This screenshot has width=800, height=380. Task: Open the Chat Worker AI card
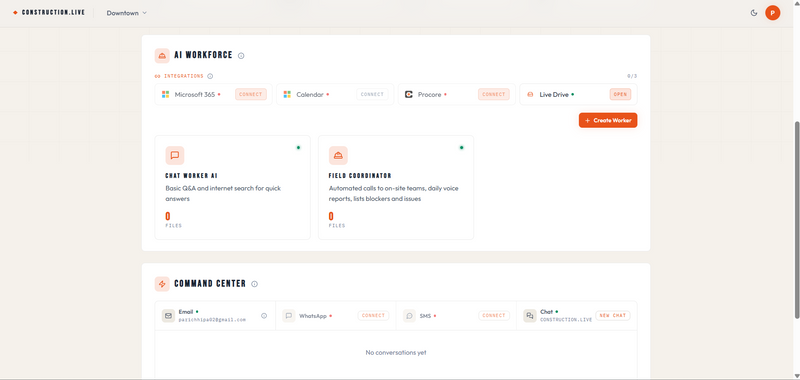pos(233,187)
